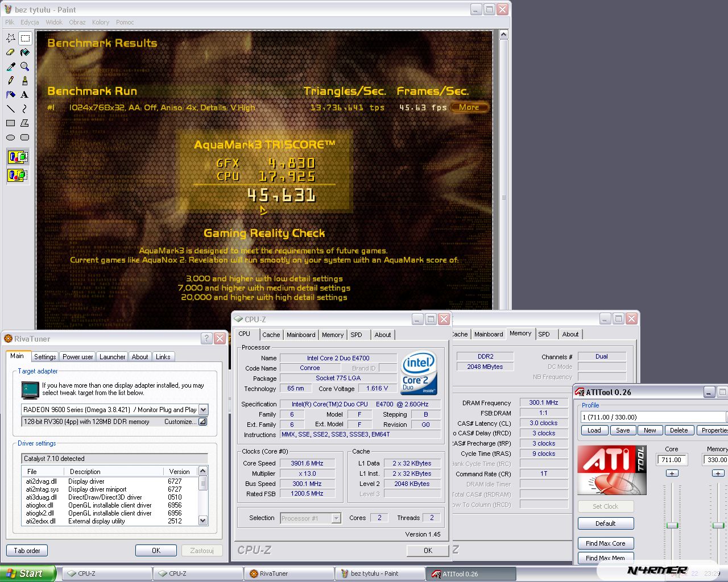Enable opaque selection option in Paint toolbox
Image resolution: width=728 pixels, height=582 pixels.
coord(18,157)
